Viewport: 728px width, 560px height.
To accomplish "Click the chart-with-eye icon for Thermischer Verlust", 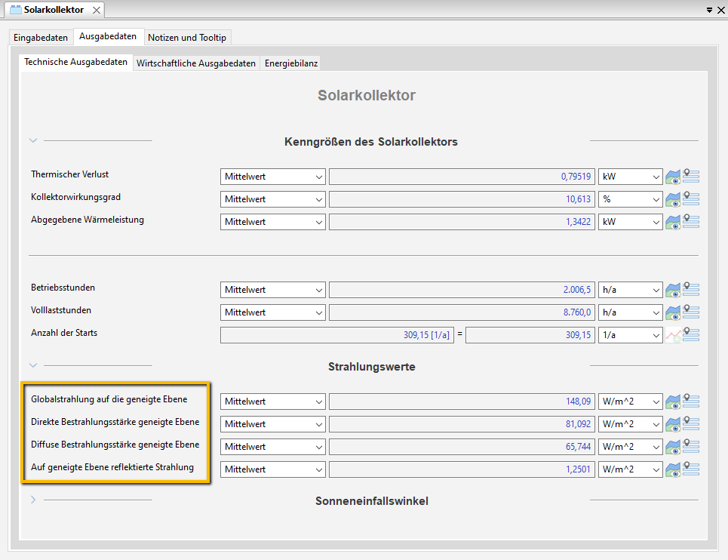I will point(673,177).
